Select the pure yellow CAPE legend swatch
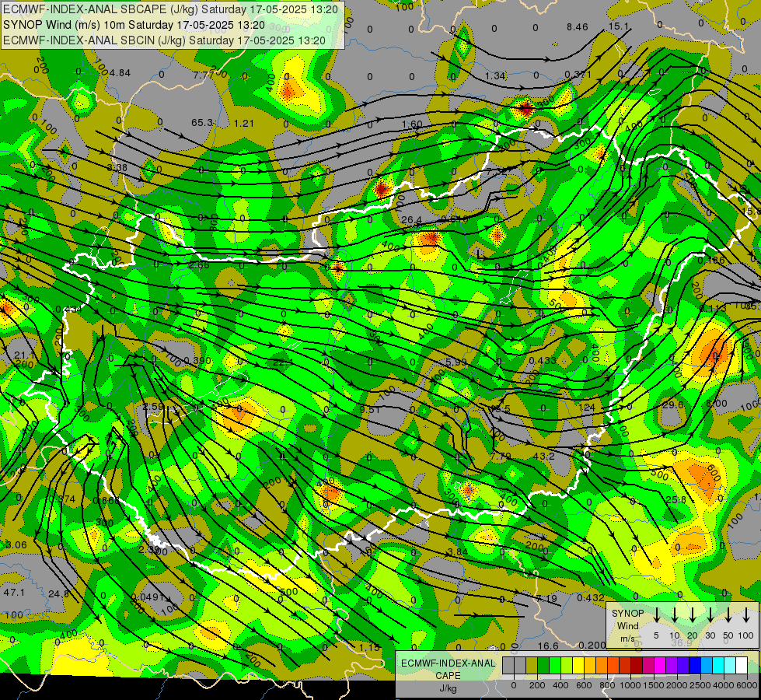761x700 pixels. tap(578, 666)
